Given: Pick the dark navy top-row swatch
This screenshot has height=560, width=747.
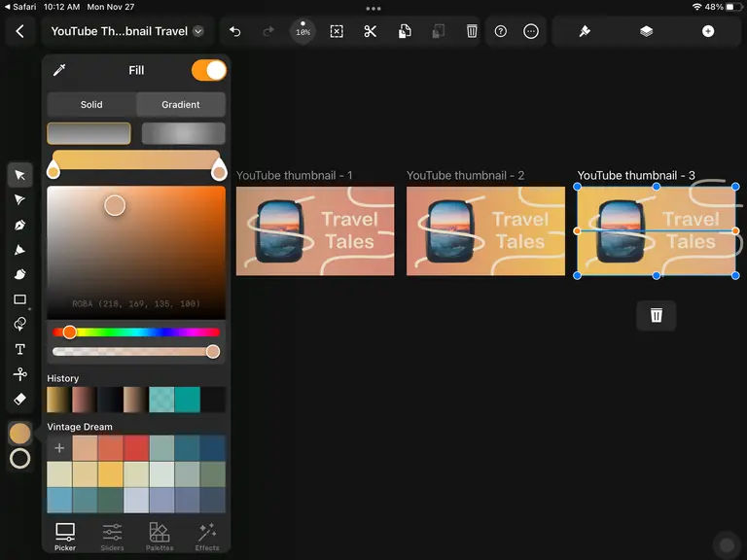Looking at the screenshot, I should [x=213, y=448].
